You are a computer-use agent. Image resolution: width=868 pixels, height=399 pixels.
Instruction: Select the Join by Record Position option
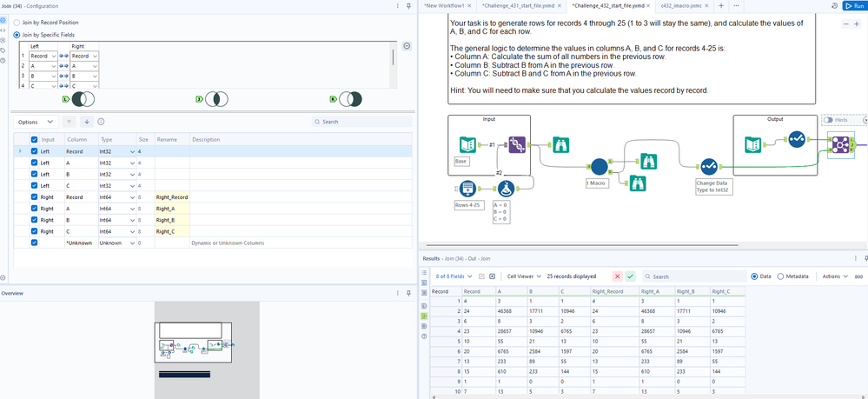[17, 23]
